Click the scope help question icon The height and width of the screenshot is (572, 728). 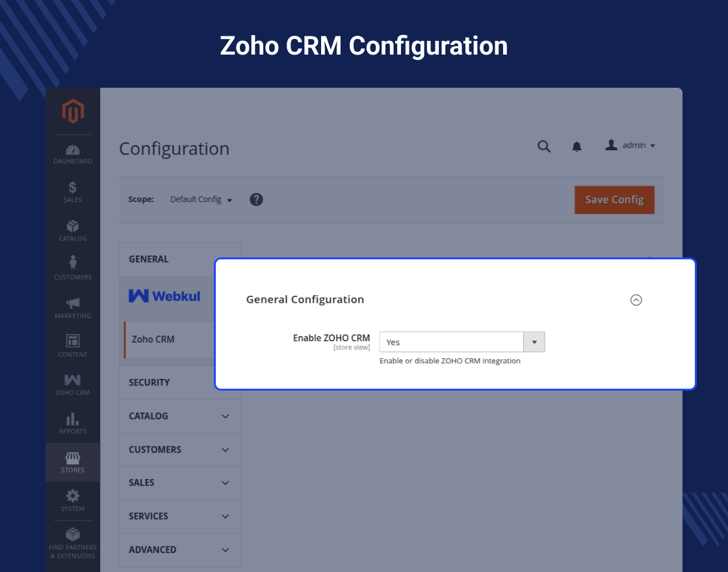256,200
